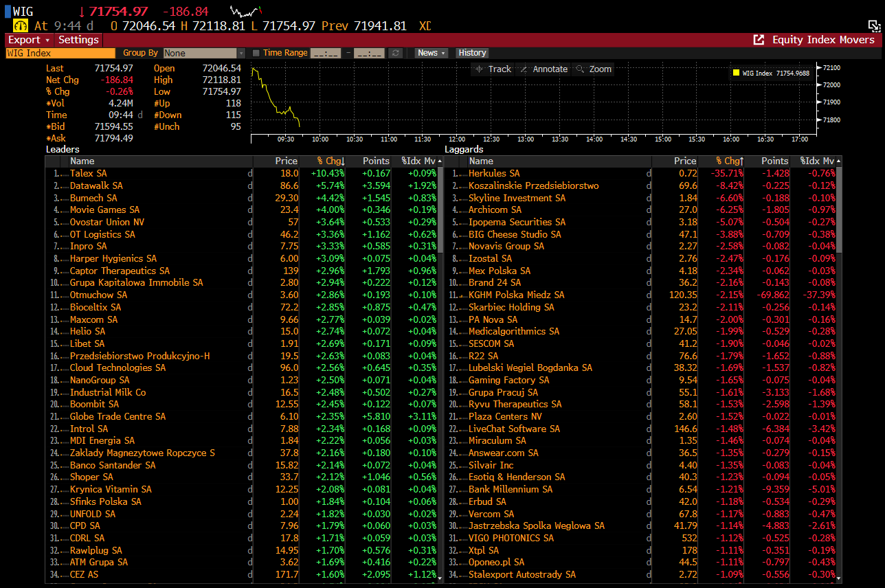Open the Export menu
The width and height of the screenshot is (885, 588).
click(x=28, y=40)
